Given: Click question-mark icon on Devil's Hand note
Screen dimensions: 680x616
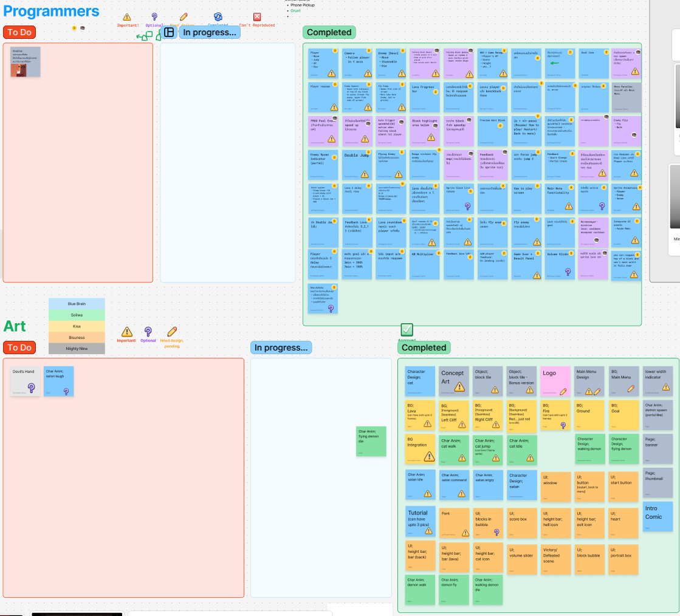Looking at the screenshot, I should coord(31,388).
